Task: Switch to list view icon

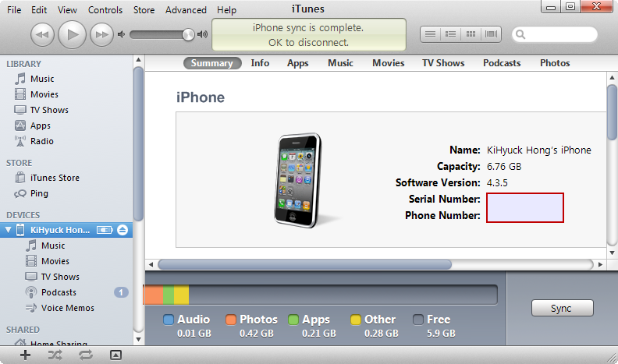Action: point(430,34)
